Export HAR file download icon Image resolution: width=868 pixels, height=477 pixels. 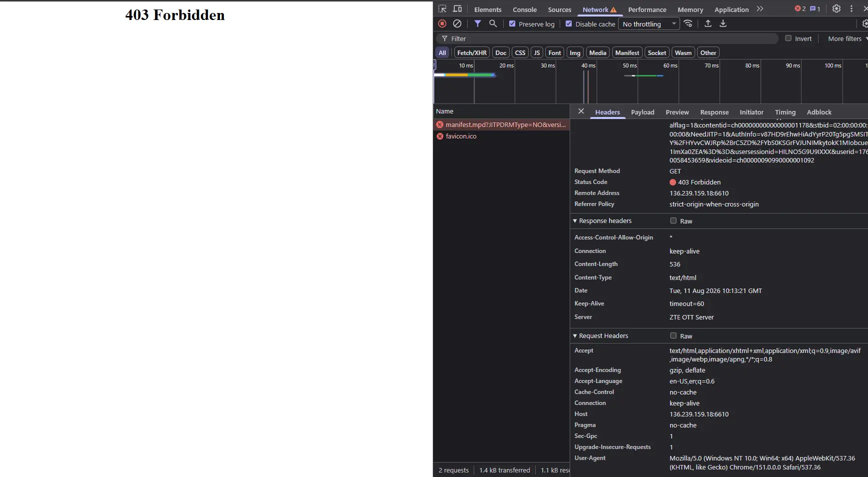(x=723, y=23)
